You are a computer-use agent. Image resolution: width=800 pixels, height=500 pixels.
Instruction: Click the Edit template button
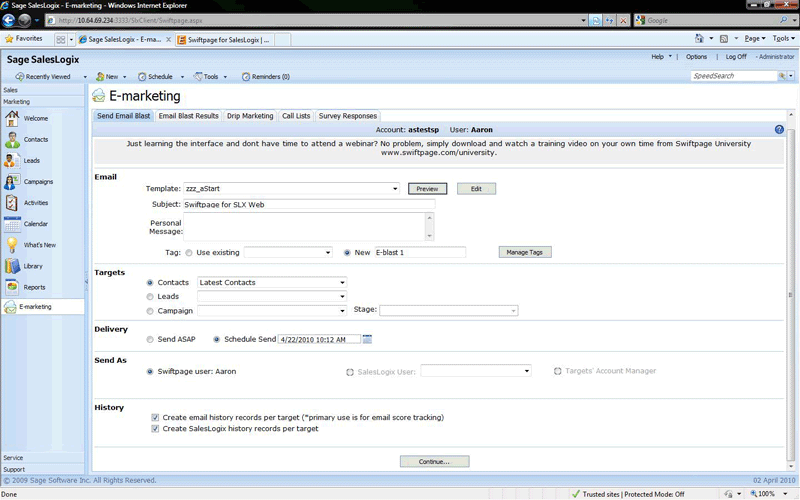click(476, 189)
